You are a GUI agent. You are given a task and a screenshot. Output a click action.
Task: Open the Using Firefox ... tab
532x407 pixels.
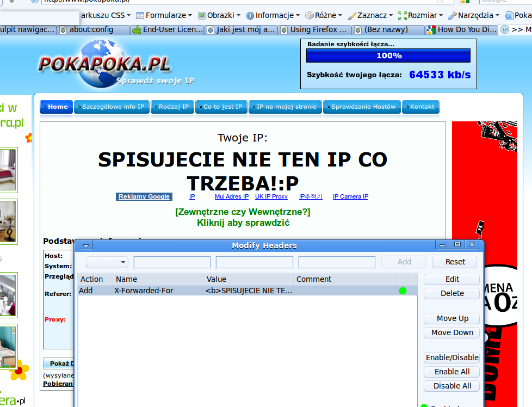click(x=314, y=30)
